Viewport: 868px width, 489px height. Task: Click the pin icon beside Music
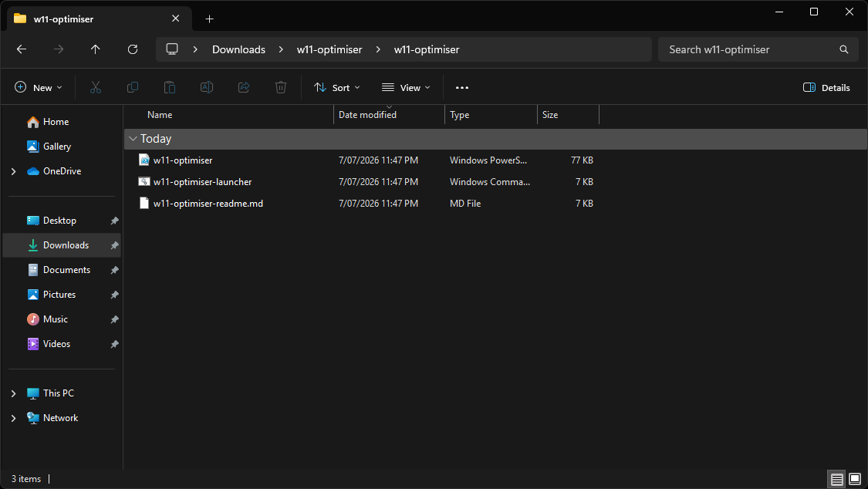115,319
